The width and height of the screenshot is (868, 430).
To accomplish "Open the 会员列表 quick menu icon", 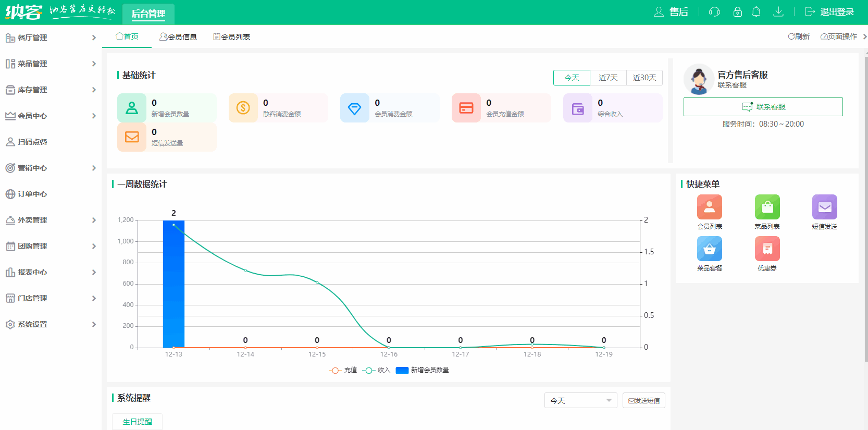I will tap(709, 207).
